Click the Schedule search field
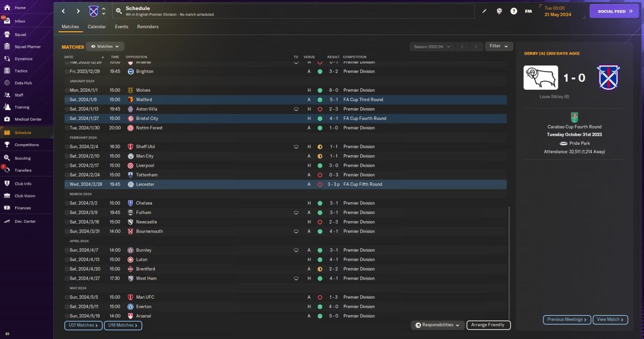644x339 pixels. 293,11
